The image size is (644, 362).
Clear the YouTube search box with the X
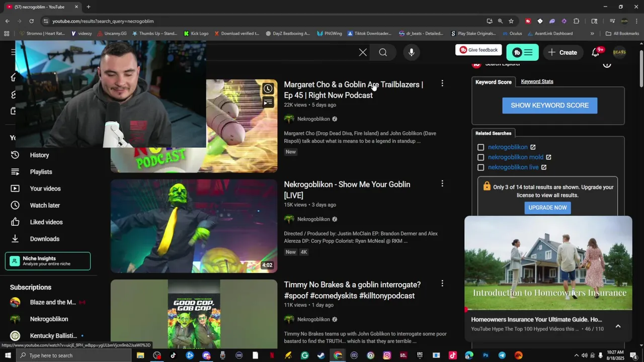click(x=363, y=52)
